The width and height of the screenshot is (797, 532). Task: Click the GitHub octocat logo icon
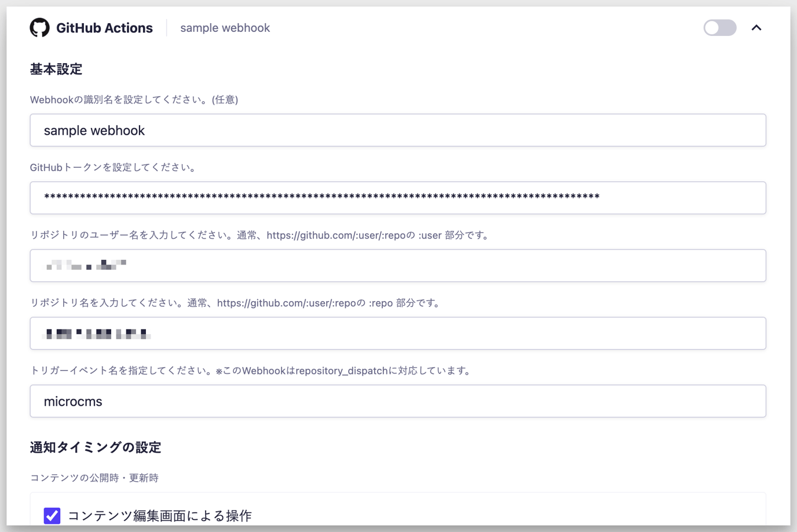tap(39, 27)
